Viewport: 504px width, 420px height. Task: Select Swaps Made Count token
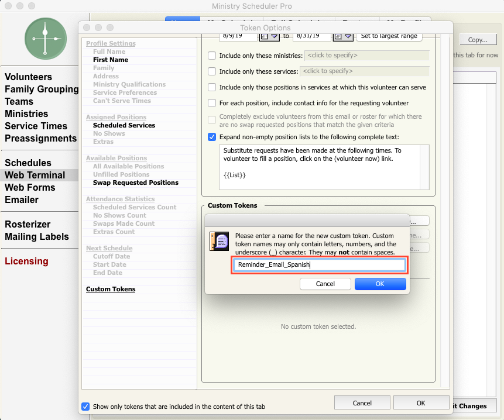tap(124, 223)
